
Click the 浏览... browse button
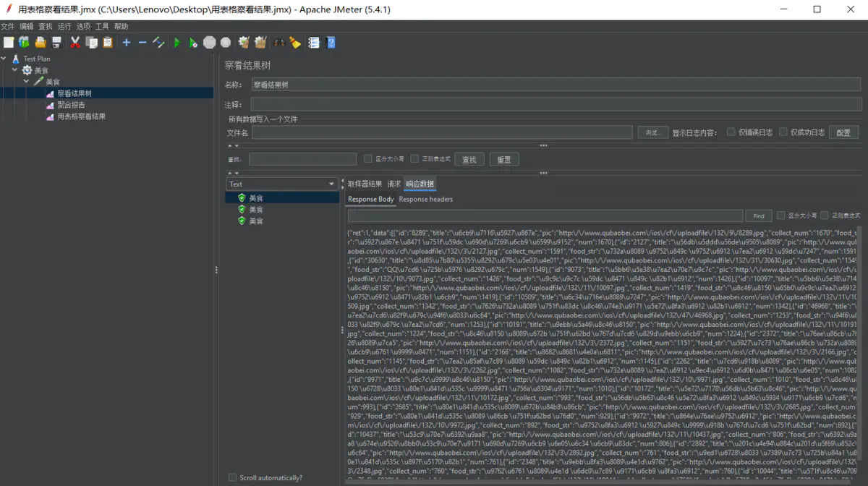click(x=652, y=132)
